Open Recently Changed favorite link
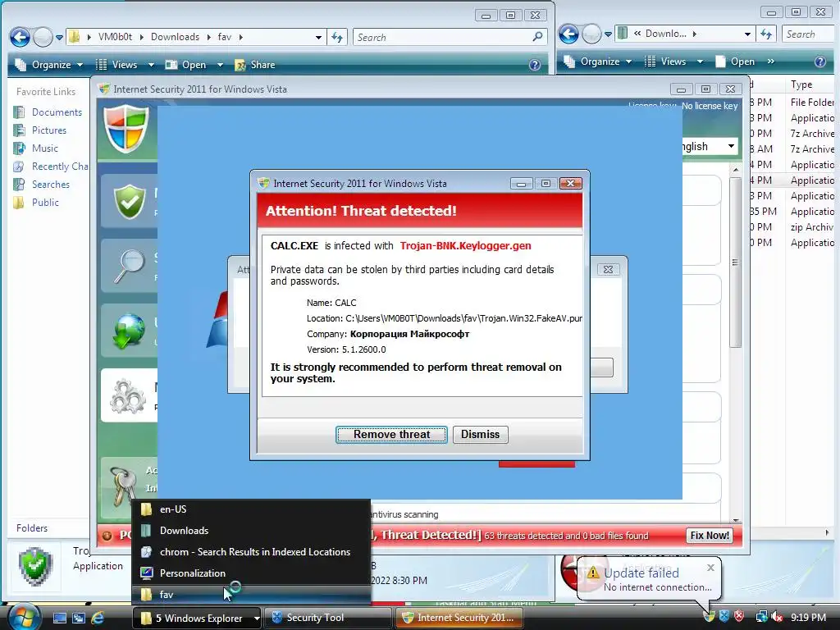The width and height of the screenshot is (840, 630). click(x=59, y=167)
